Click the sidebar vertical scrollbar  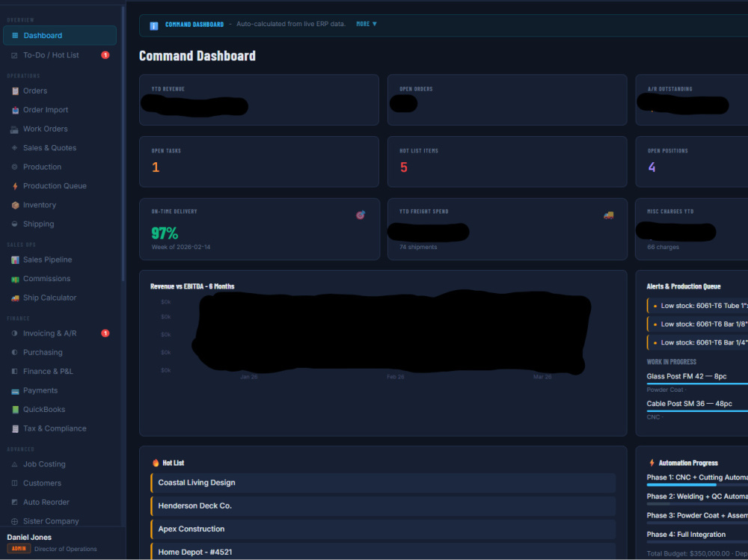(x=123, y=143)
